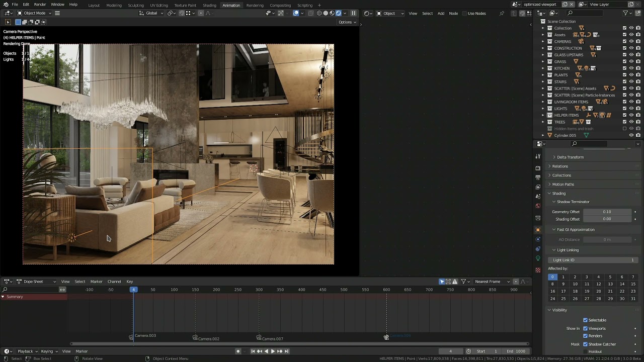Screen dimensions: 644x362
Task: Open the Dope Sheet editor type dropdown
Action: coord(8,282)
